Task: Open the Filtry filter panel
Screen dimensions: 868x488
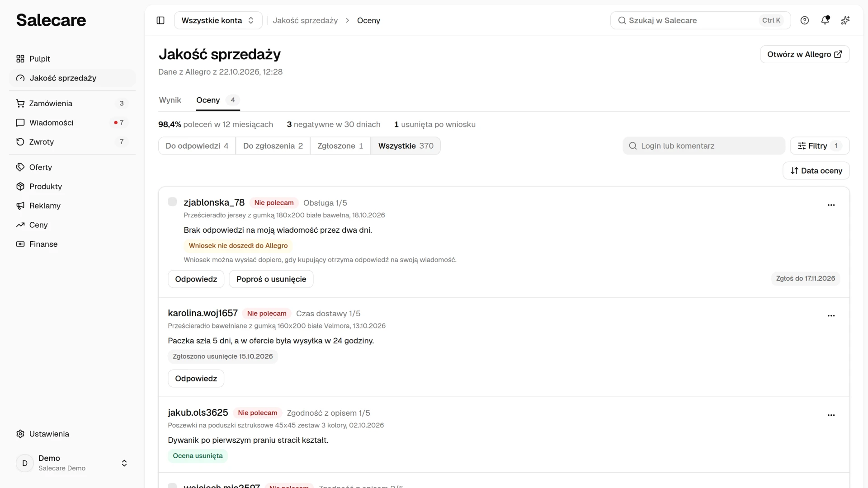Action: pos(820,146)
